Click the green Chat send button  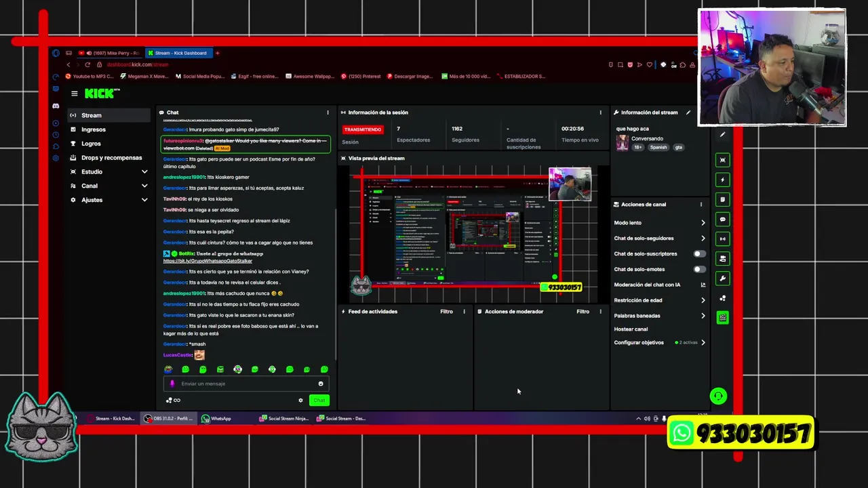pyautogui.click(x=319, y=400)
